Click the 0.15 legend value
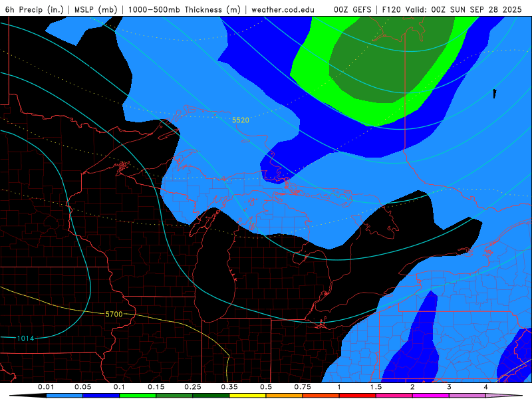This screenshot has height=399, width=532. point(156,387)
